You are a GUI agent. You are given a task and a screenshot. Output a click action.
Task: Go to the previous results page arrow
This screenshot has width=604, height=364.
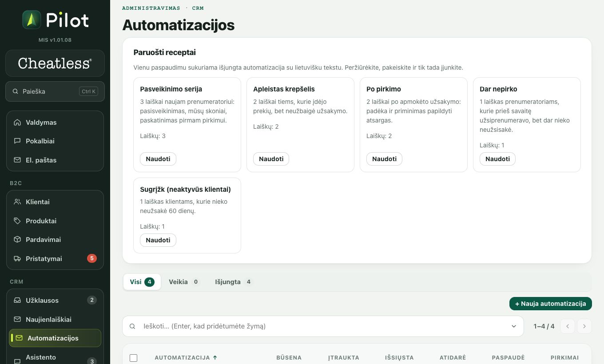click(x=568, y=326)
